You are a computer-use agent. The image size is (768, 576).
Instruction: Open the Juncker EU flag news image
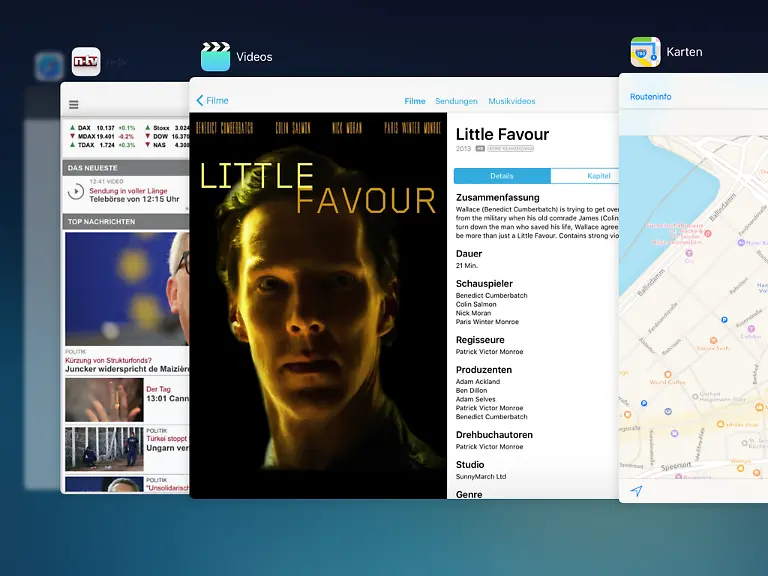click(x=127, y=288)
